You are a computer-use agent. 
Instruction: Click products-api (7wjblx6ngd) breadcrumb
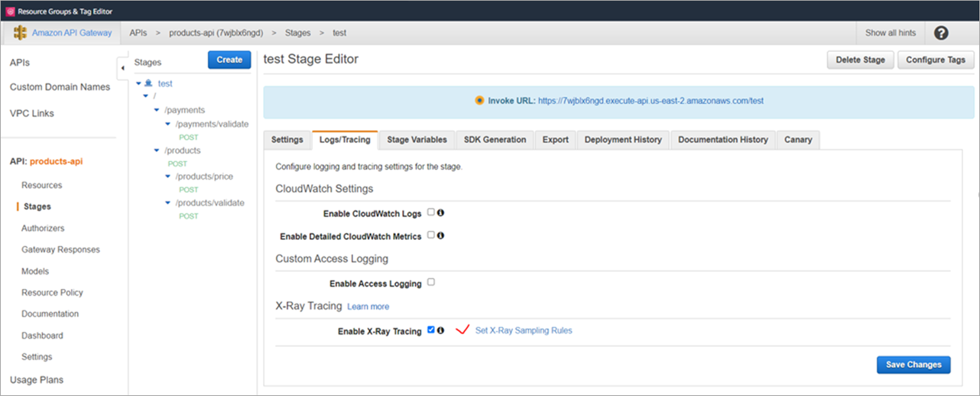pyautogui.click(x=216, y=33)
